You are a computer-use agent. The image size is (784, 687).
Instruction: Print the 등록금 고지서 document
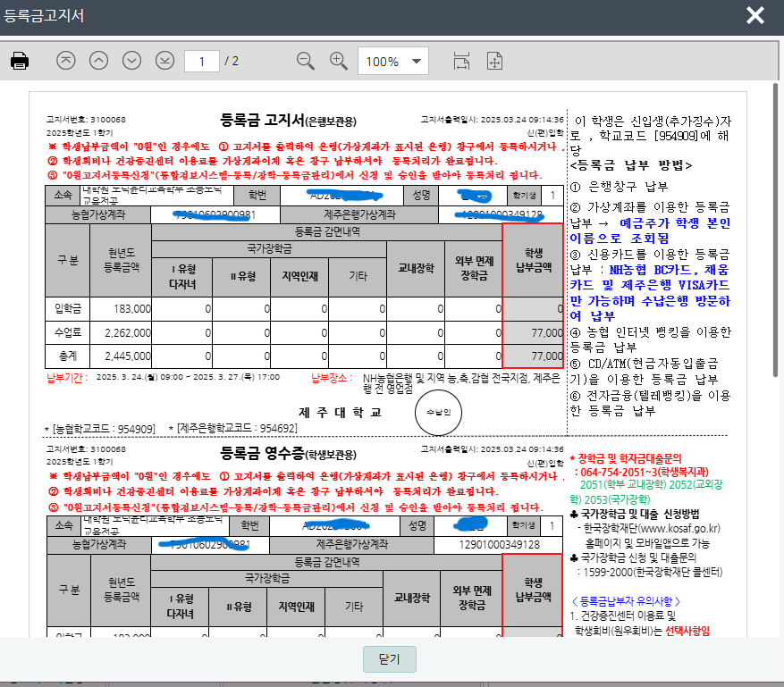point(21,62)
